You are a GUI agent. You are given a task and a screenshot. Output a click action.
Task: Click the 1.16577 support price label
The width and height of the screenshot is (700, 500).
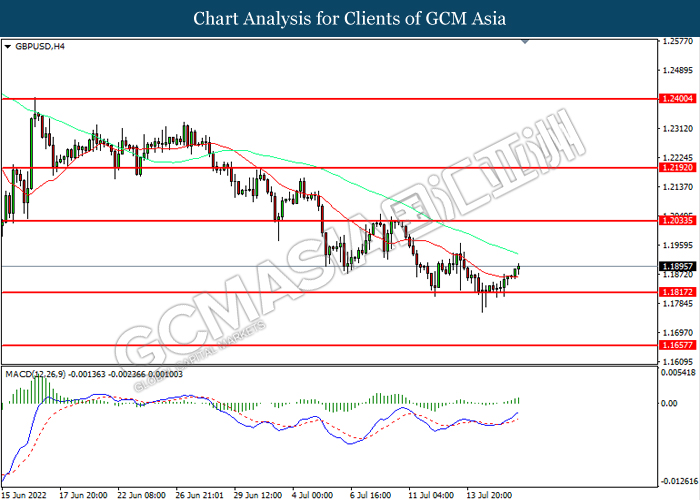tap(678, 345)
